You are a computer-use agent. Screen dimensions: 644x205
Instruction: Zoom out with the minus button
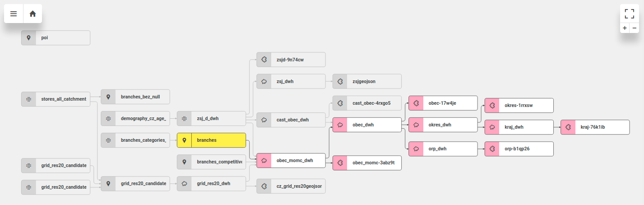tap(635, 28)
